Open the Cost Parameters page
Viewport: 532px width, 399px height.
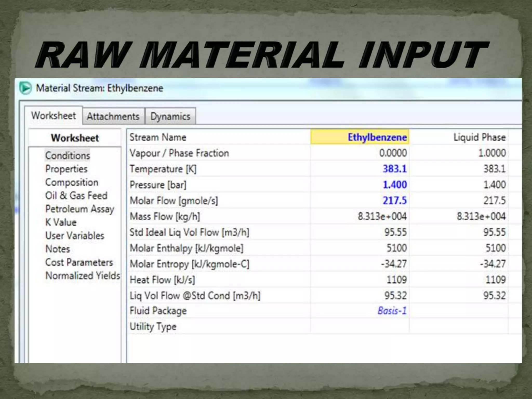click(x=79, y=262)
